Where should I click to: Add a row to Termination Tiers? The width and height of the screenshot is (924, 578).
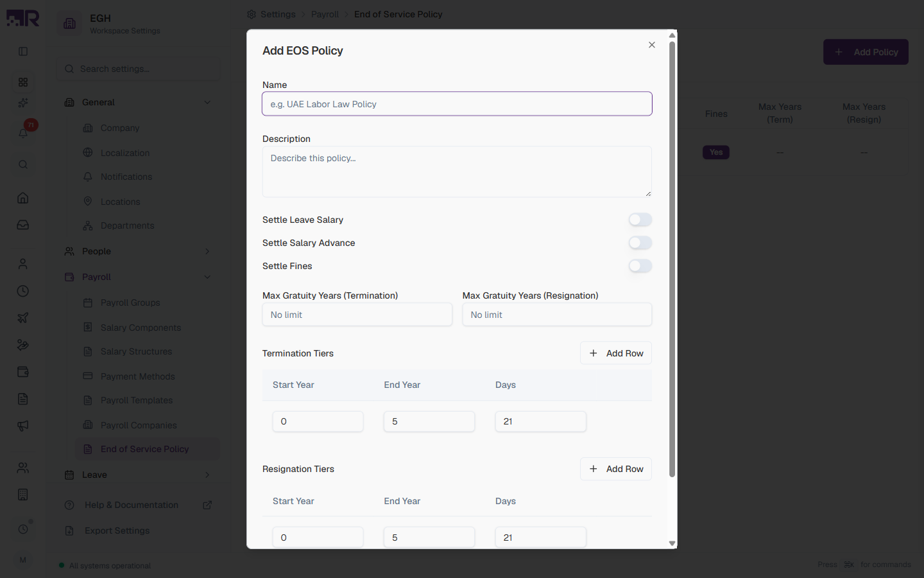(x=616, y=353)
